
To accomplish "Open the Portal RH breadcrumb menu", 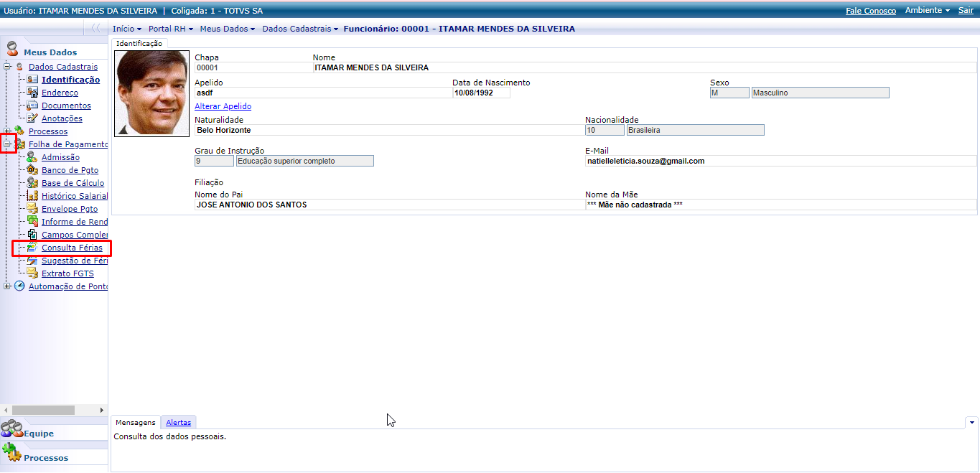I will (171, 29).
